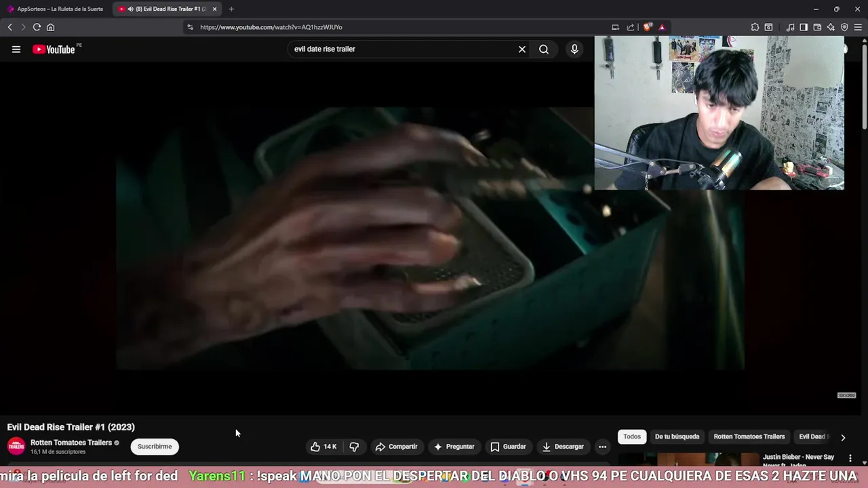Click the title Evil Dead Rise Trailer #1 (2023)
The image size is (868, 488).
[x=71, y=427]
